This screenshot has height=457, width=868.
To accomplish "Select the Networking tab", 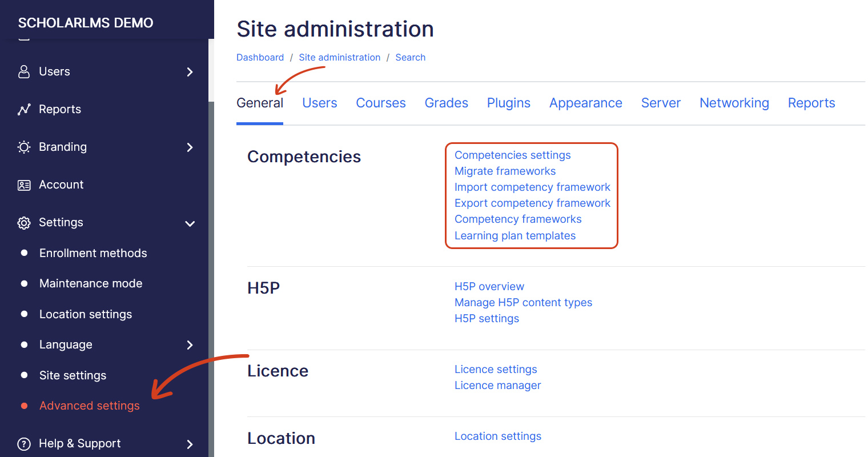I will [734, 103].
